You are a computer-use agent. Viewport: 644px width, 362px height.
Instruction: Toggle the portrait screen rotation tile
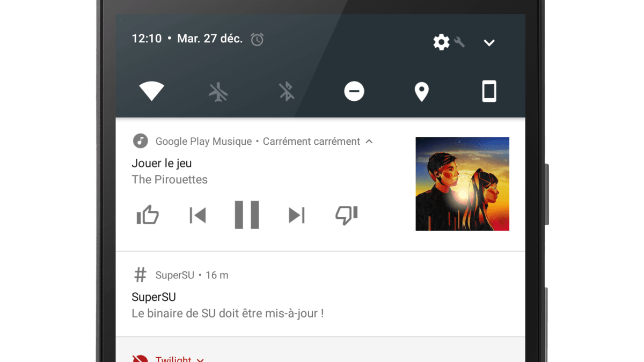(x=489, y=92)
